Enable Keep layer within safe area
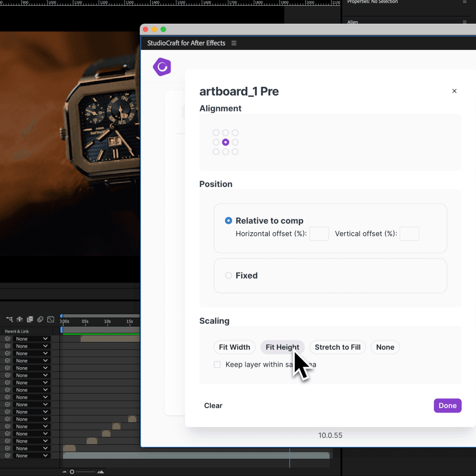The image size is (476, 476). coord(217,364)
